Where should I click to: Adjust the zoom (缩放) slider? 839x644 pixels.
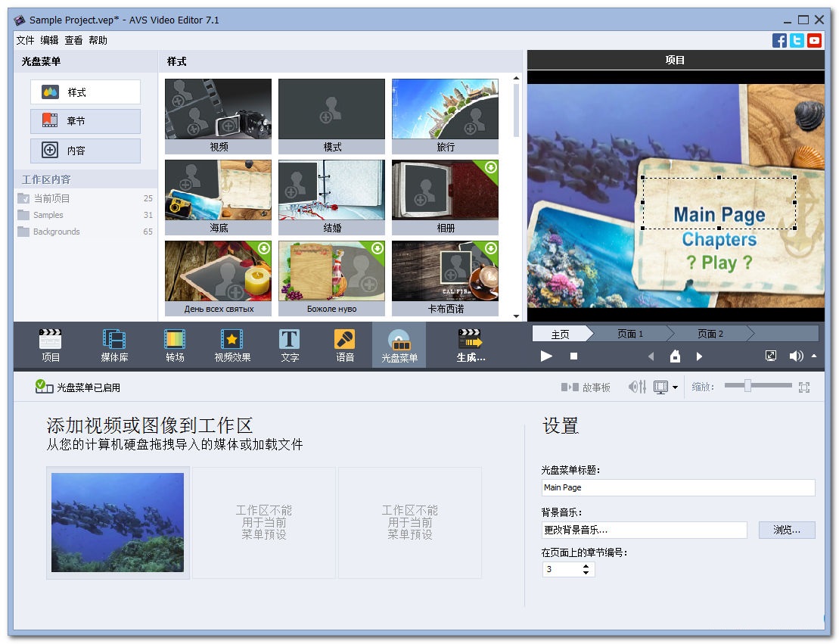(747, 386)
